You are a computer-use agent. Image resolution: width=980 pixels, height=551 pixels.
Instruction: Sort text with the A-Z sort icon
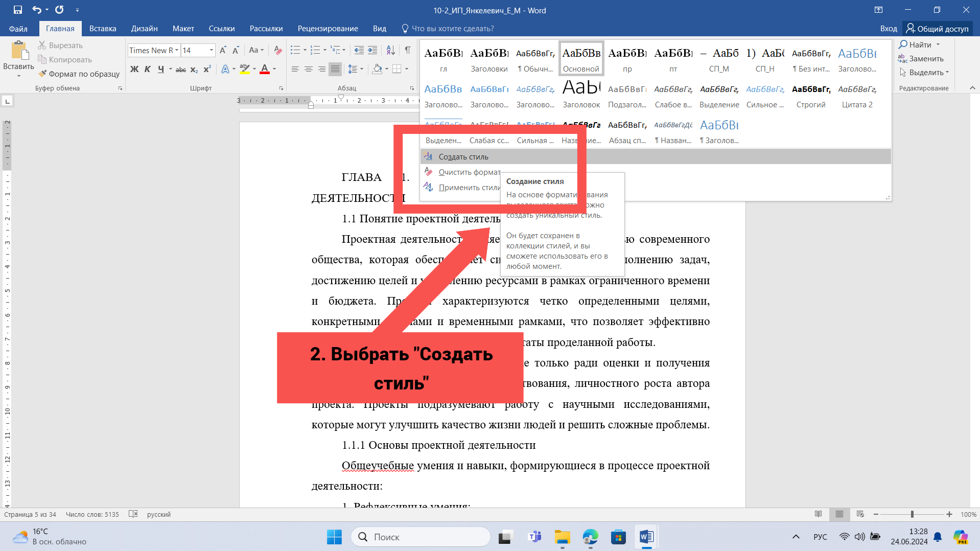point(390,50)
